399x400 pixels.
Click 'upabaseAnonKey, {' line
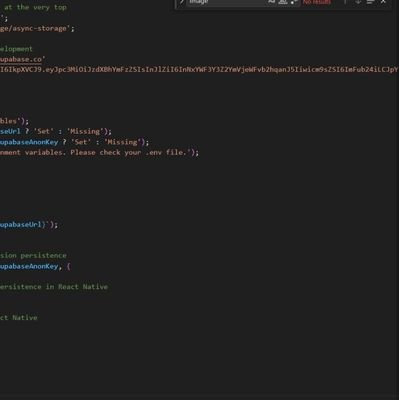pos(35,266)
